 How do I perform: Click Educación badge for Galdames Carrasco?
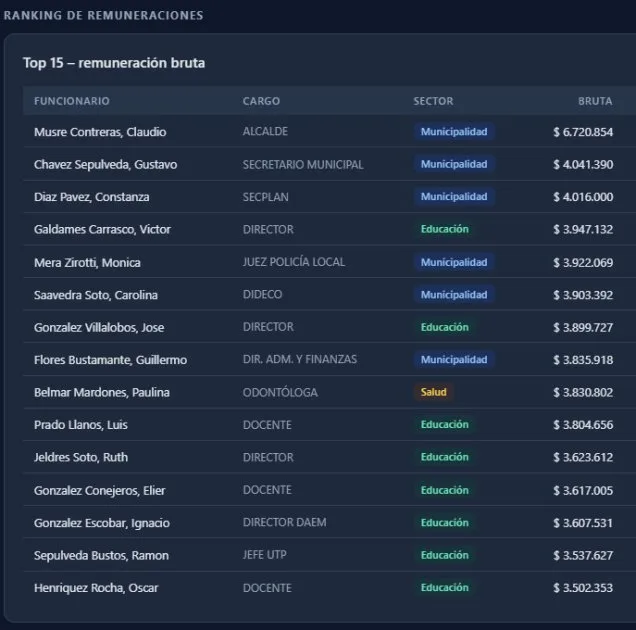444,229
